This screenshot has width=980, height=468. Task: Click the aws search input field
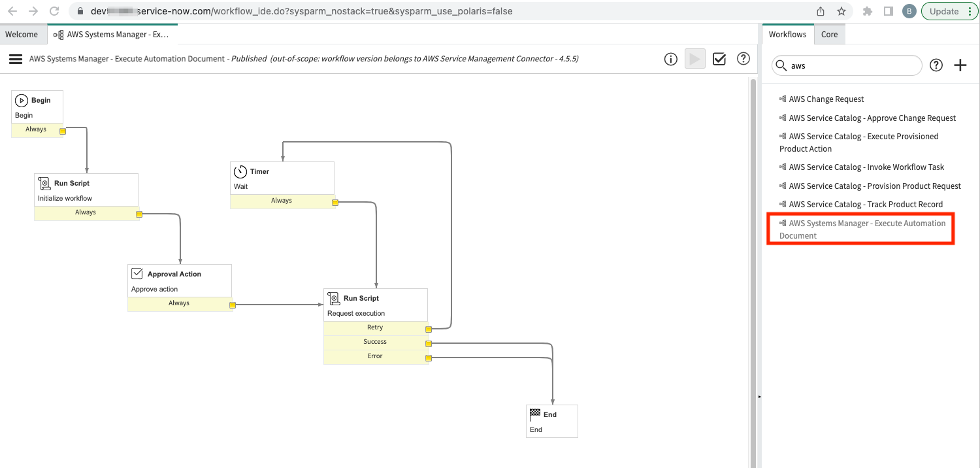click(x=846, y=65)
